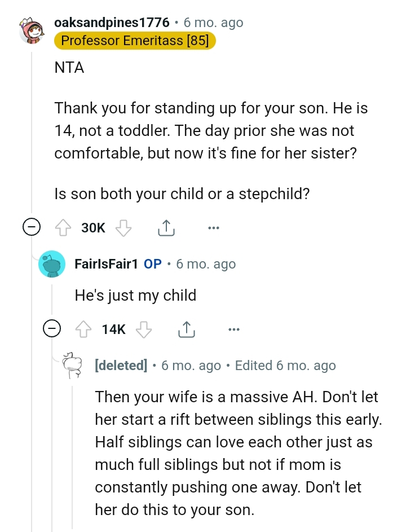Click the 14K vote count
This screenshot has width=406, height=532.
tap(113, 329)
